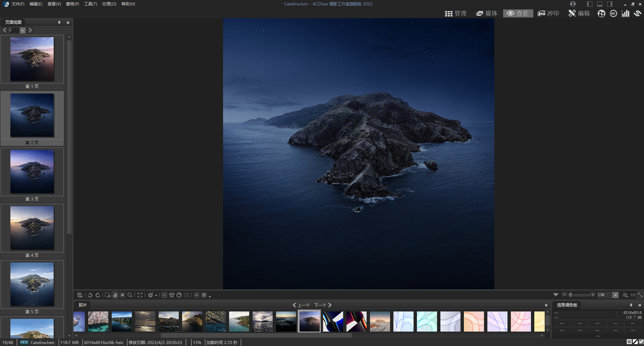Switch to 编辑 mode
This screenshot has height=346, width=644.
(579, 13)
